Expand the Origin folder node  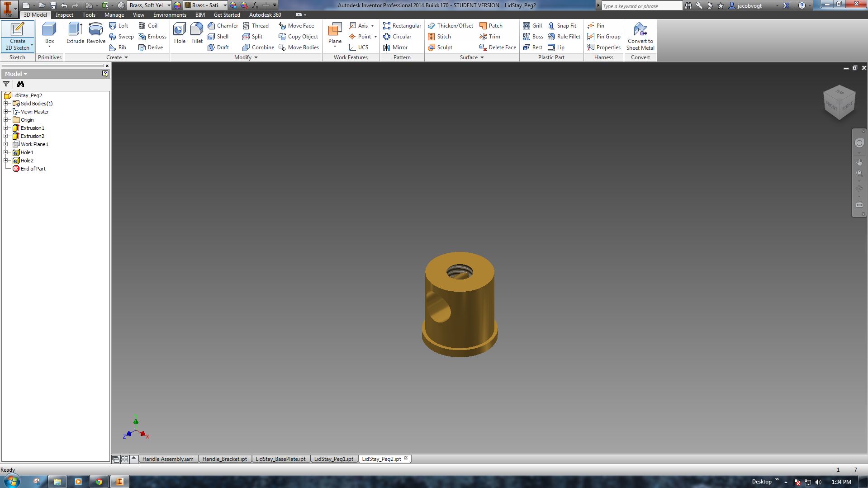click(x=6, y=120)
